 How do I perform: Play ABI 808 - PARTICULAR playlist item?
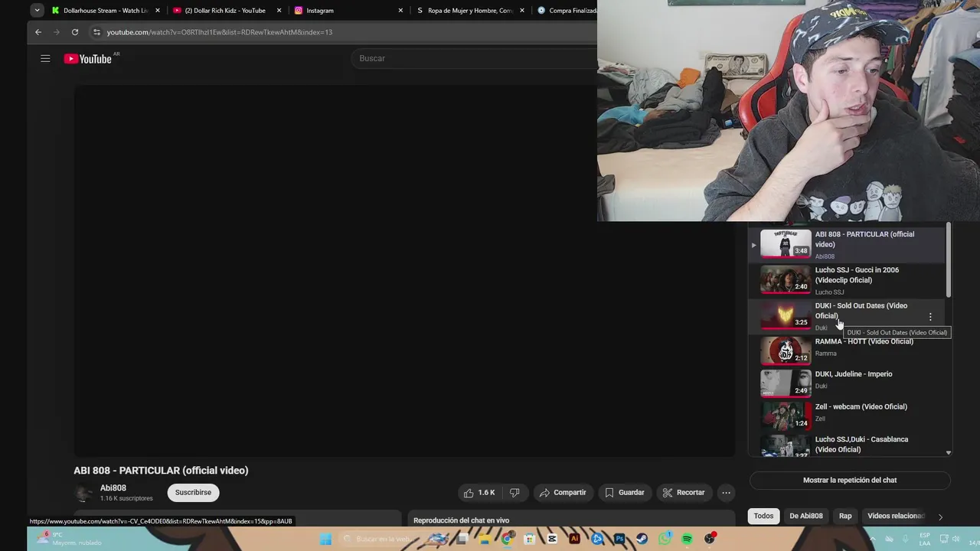(848, 244)
